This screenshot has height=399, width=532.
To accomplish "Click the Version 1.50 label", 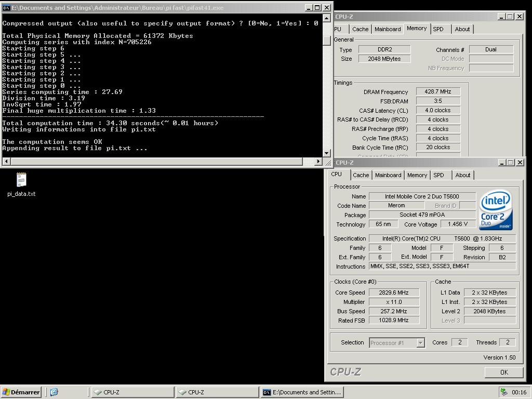I will pos(499,357).
